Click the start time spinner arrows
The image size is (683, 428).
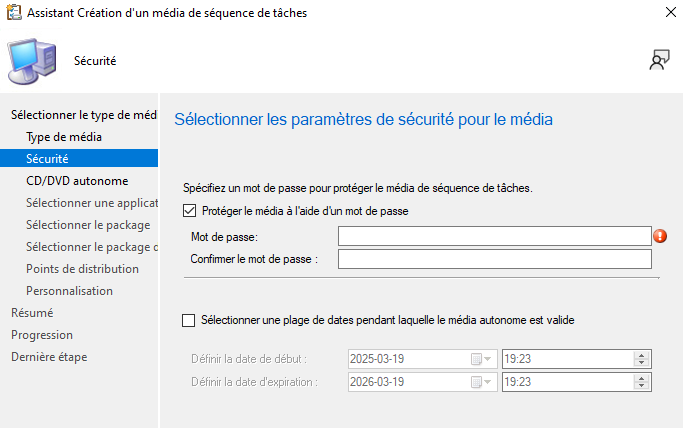coord(641,359)
